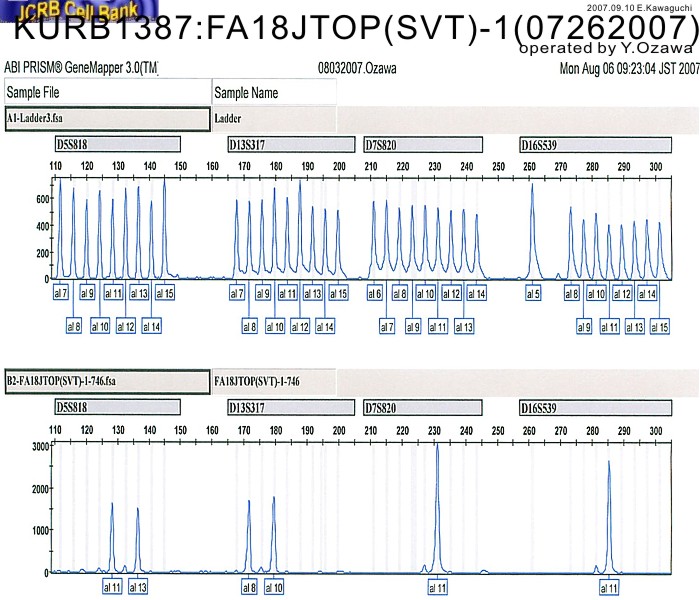Click the D13S317 marker bar in sample panel
The width and height of the screenshot is (700, 600).
(290, 408)
